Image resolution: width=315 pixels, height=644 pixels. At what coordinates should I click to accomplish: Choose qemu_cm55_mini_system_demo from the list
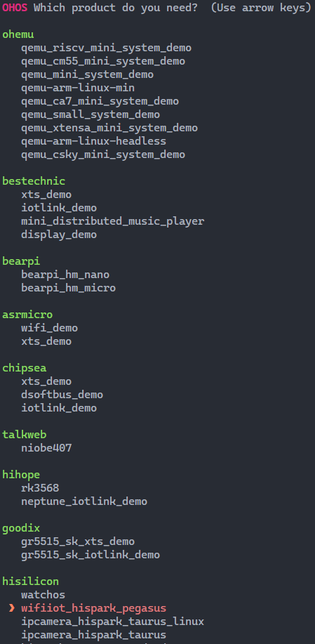pyautogui.click(x=103, y=61)
